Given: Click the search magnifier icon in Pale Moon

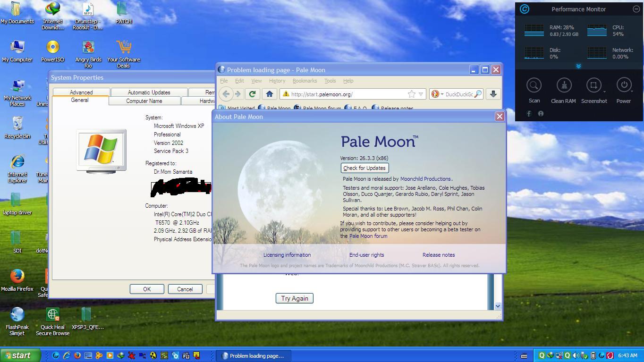Looking at the screenshot, I should pyautogui.click(x=478, y=94).
